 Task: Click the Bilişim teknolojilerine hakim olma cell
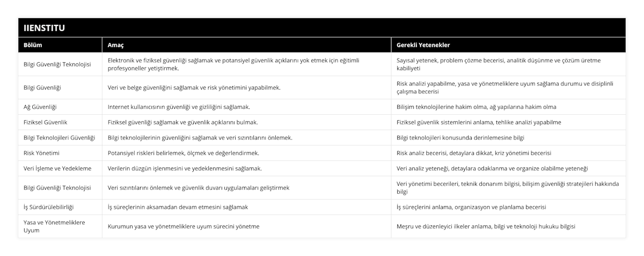tap(476, 107)
